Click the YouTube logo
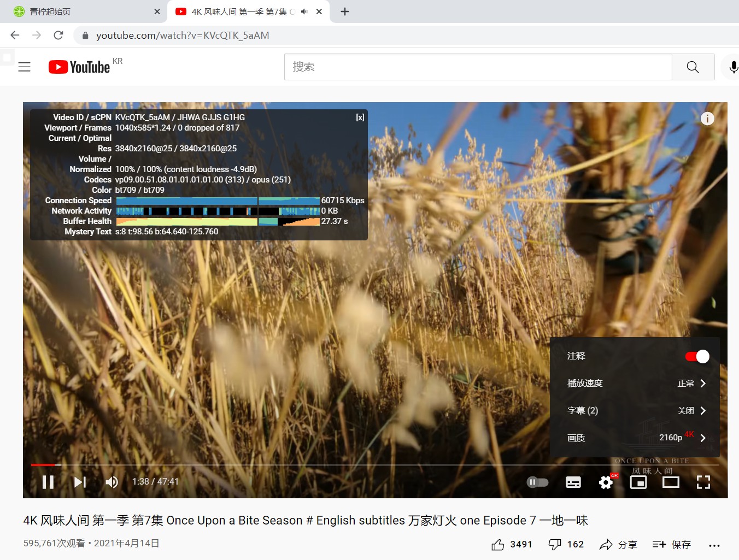Screen dimensions: 739x560 (78, 67)
